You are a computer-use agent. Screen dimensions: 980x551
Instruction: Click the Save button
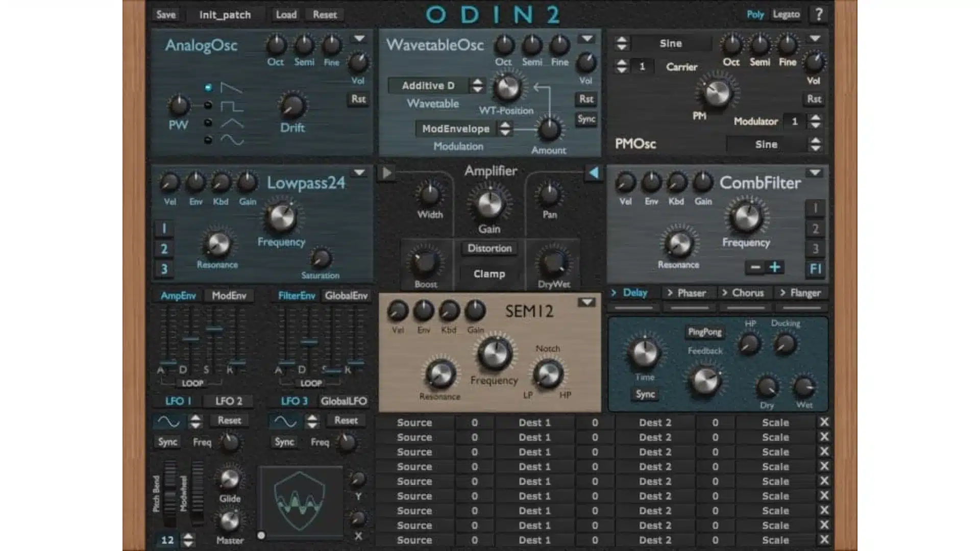click(x=166, y=14)
